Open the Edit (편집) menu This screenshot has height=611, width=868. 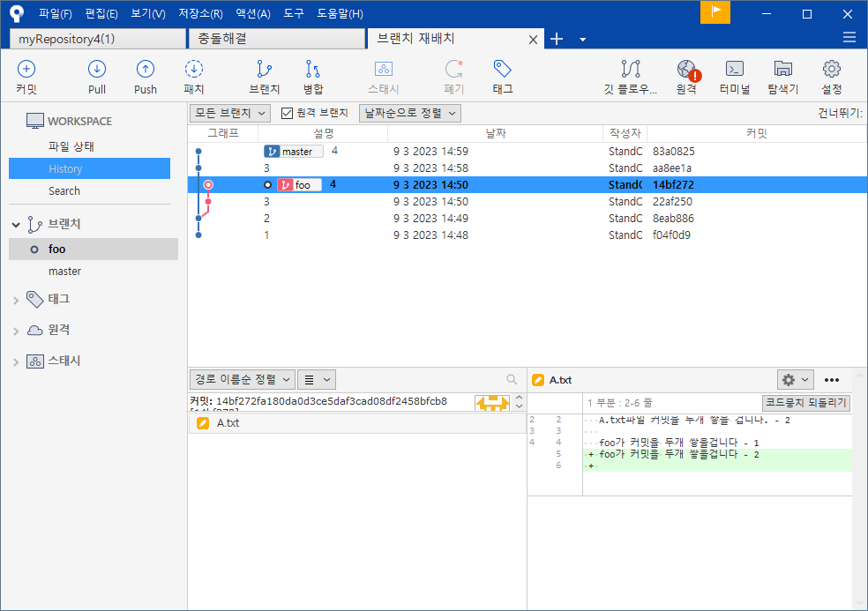click(x=101, y=13)
